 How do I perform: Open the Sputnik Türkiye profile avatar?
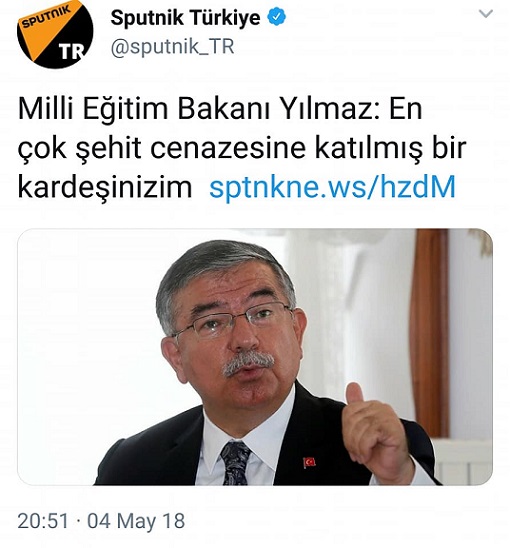55,34
